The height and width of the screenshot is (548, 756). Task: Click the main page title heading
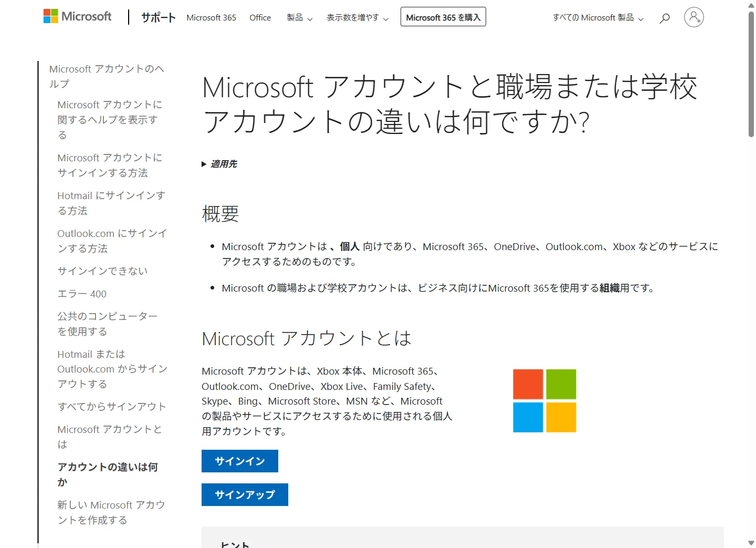pyautogui.click(x=450, y=104)
